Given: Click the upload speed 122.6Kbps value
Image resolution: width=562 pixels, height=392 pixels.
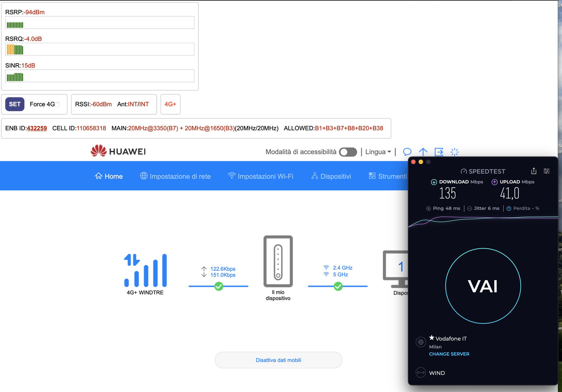Looking at the screenshot, I should 223,269.
